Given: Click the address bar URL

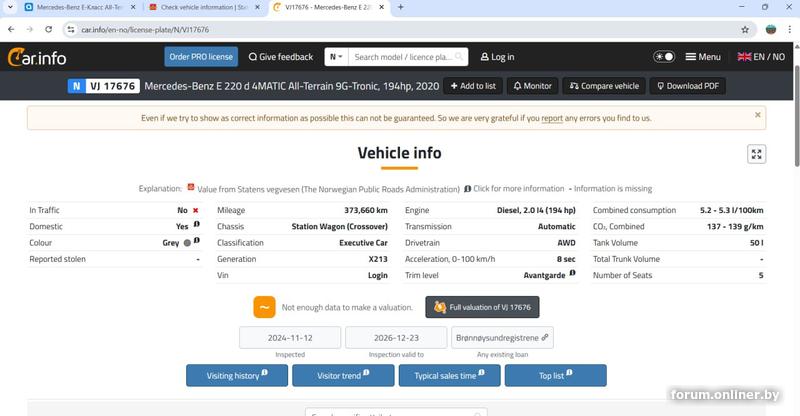Looking at the screenshot, I should tap(145, 30).
